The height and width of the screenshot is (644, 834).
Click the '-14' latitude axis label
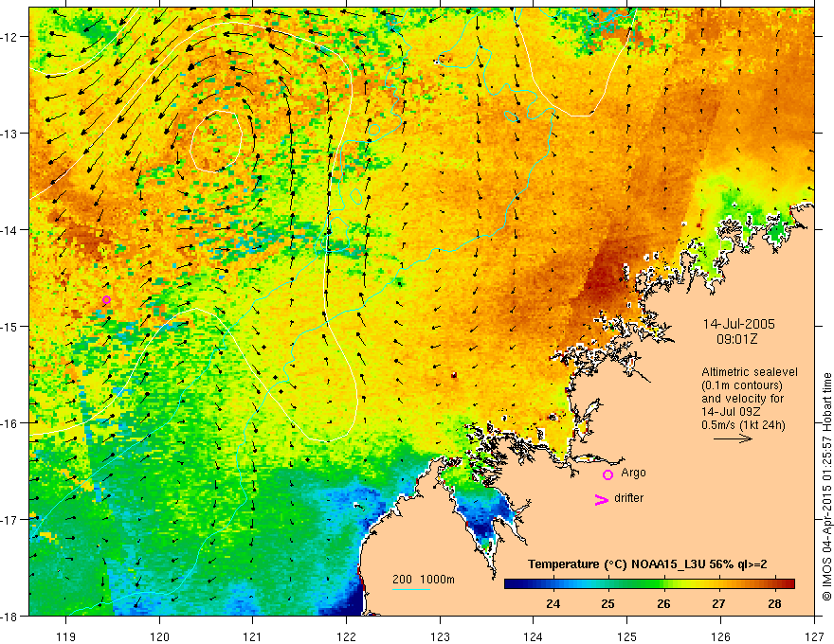(10, 229)
